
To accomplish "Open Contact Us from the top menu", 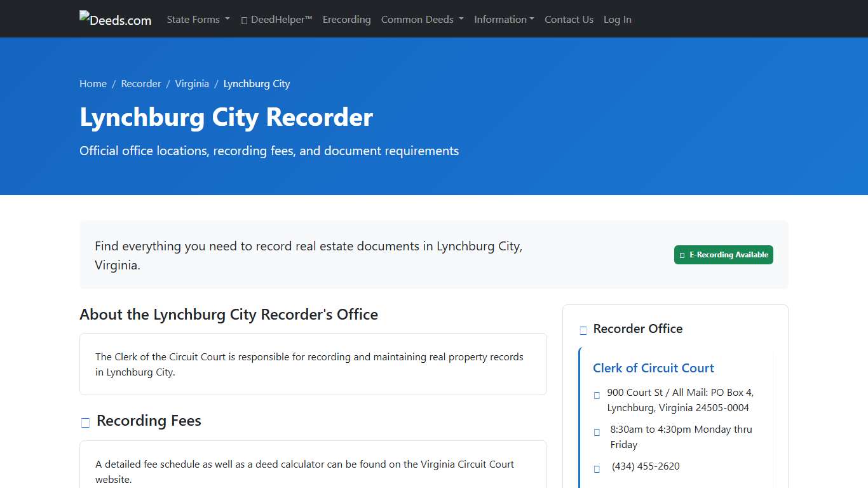I will (569, 19).
